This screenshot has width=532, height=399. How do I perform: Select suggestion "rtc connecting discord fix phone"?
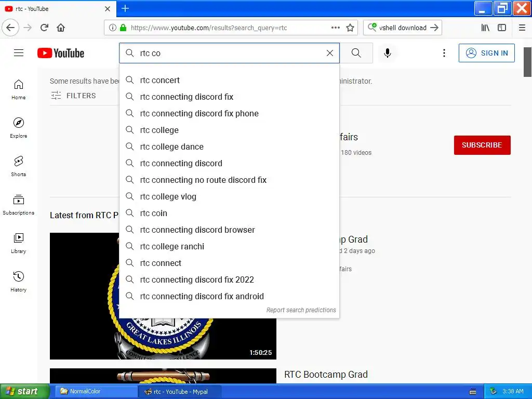[229, 113]
